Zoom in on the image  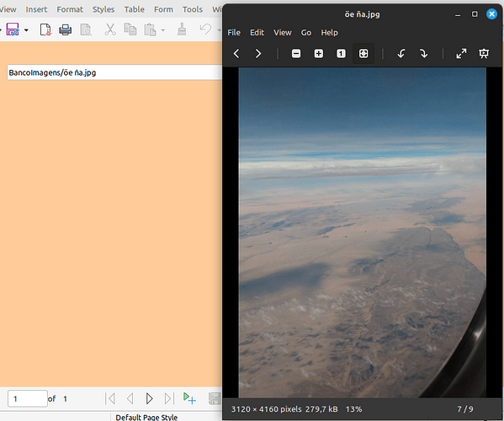319,53
